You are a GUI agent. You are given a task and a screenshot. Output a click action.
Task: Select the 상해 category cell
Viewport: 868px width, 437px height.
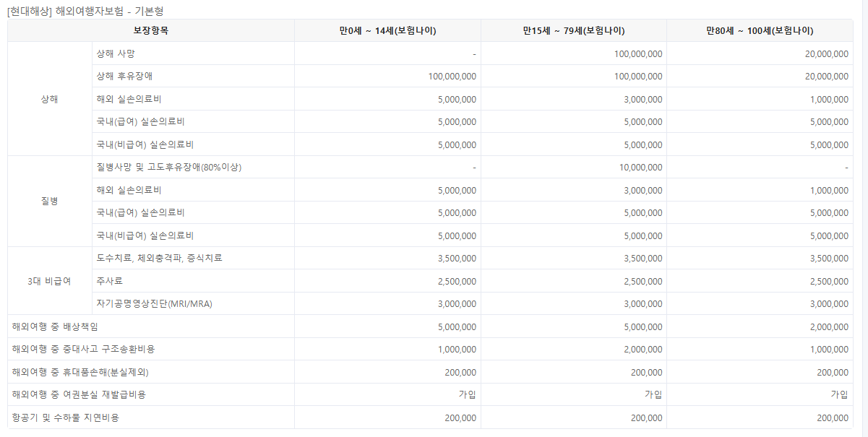pyautogui.click(x=49, y=99)
